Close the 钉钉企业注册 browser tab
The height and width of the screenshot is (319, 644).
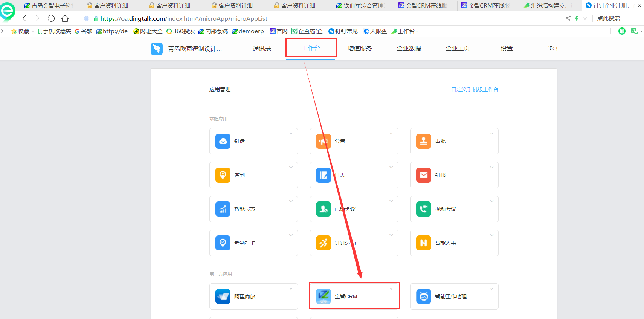pyautogui.click(x=639, y=6)
